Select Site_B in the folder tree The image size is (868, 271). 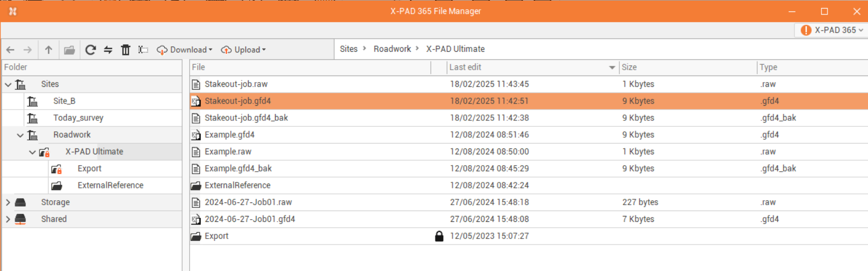point(64,101)
